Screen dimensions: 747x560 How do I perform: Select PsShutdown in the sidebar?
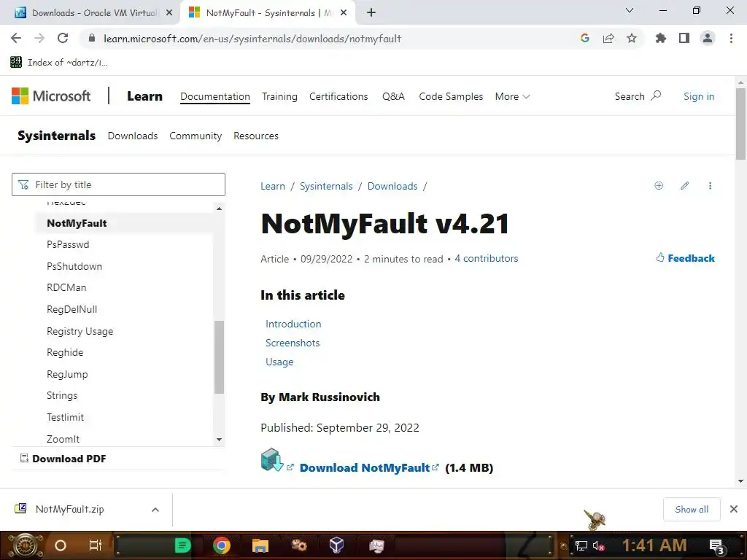pyautogui.click(x=74, y=266)
